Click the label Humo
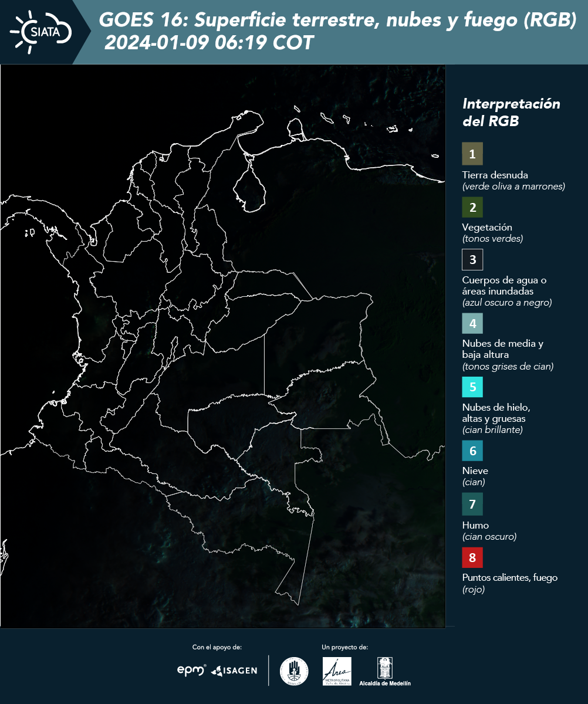The height and width of the screenshot is (704, 588). point(476,525)
